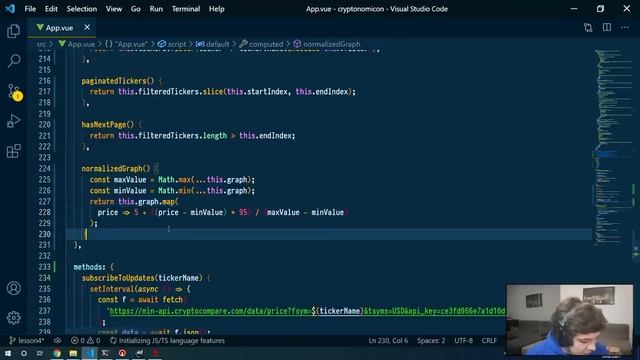This screenshot has height=360, width=640.
Task: Open the Windows Start menu
Action: point(8,353)
